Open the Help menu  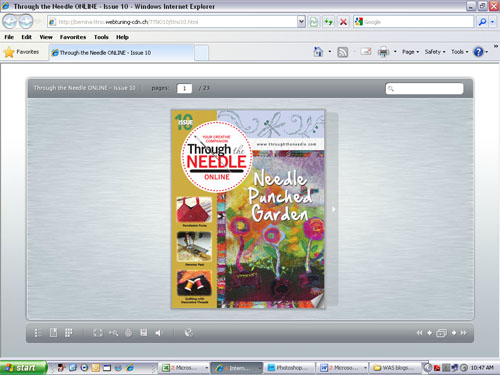pos(122,37)
